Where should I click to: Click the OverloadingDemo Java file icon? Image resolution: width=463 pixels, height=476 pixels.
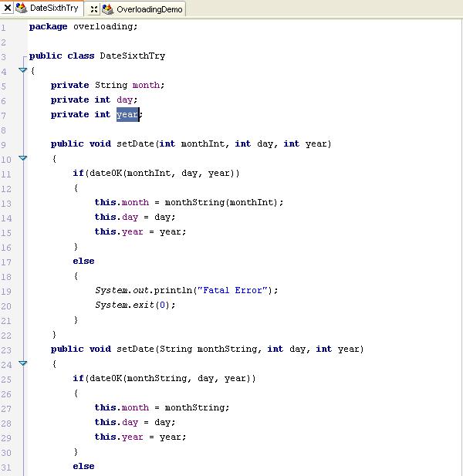(108, 9)
